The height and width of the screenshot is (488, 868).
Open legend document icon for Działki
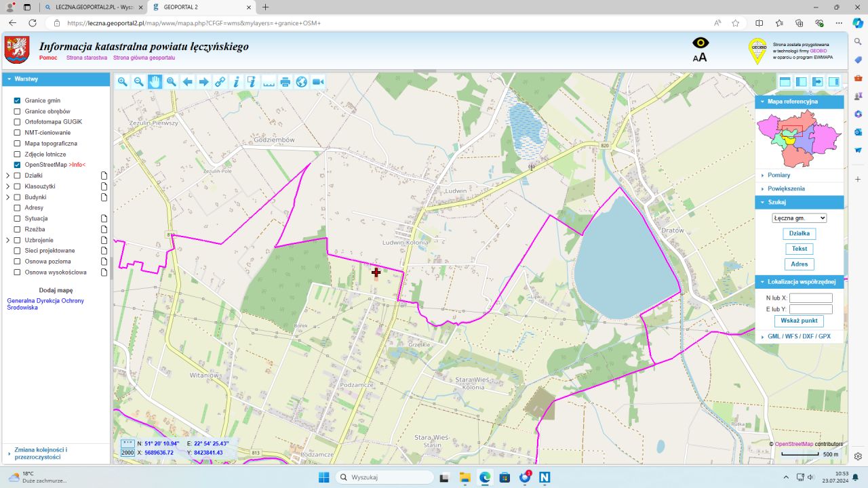(104, 176)
